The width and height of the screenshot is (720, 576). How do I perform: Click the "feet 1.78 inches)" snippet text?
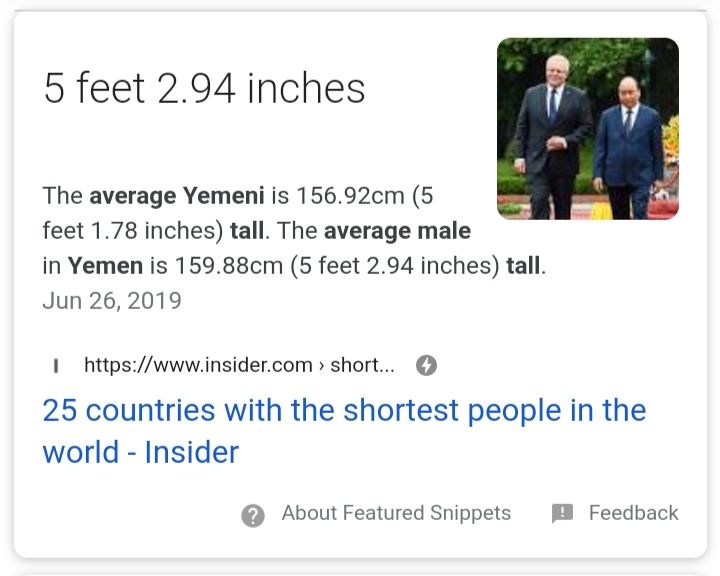(128, 231)
